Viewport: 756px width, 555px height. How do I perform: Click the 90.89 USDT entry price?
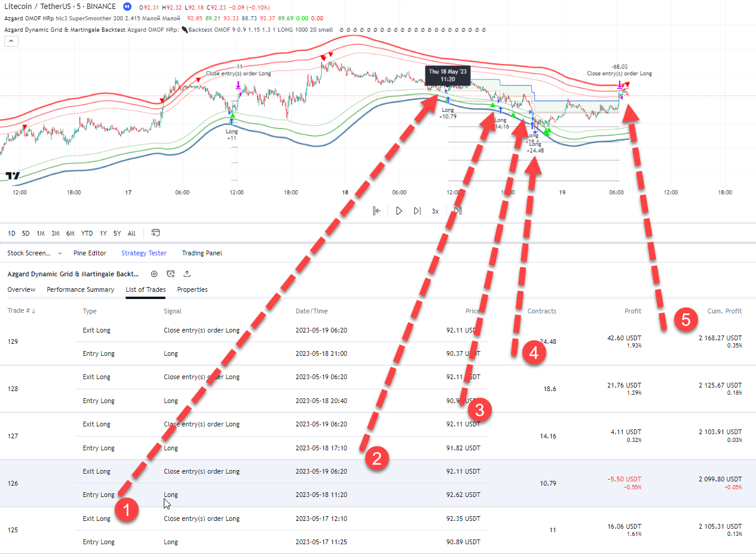click(x=463, y=542)
